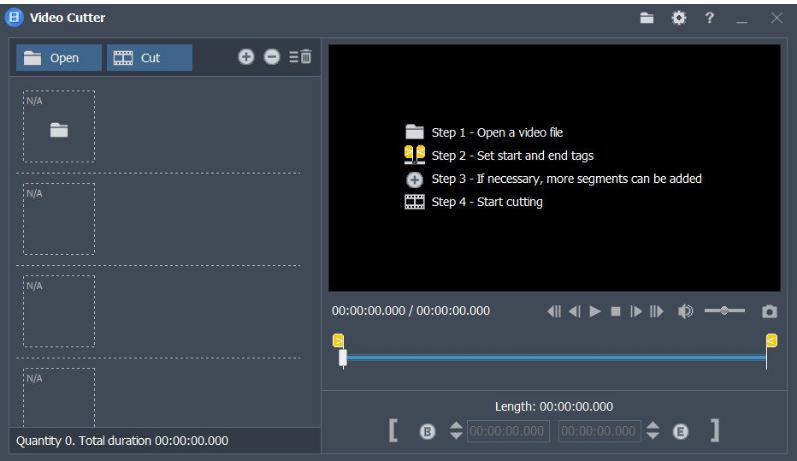Open settings gear icon

[679, 18]
